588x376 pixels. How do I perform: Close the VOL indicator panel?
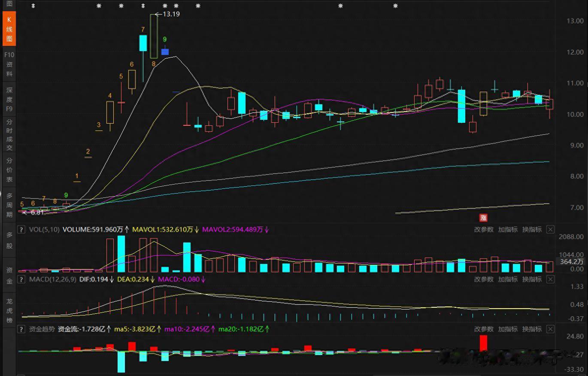point(550,230)
